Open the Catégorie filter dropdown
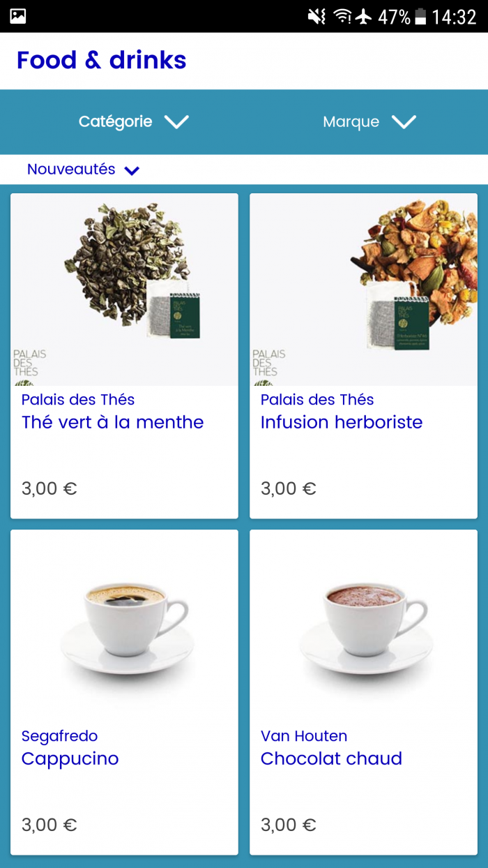Viewport: 488px width, 868px height. coord(133,121)
